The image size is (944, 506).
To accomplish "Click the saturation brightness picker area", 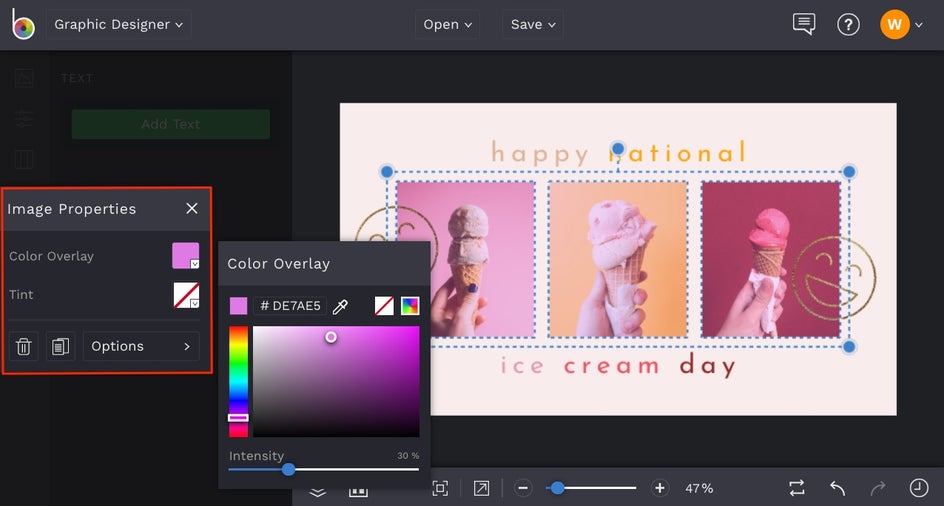I will 336,381.
